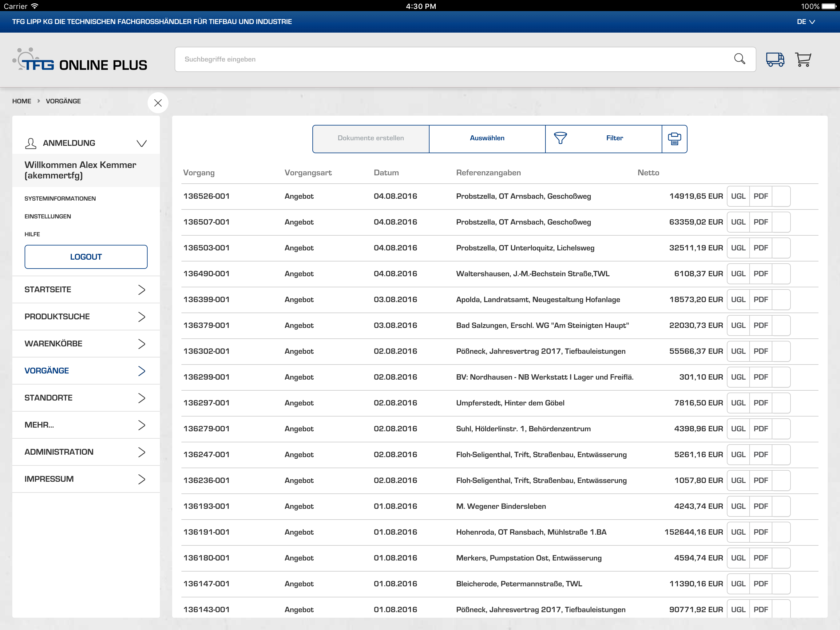Click the user profile icon beside Anmeldung
Viewport: 840px width, 630px height.
30,143
